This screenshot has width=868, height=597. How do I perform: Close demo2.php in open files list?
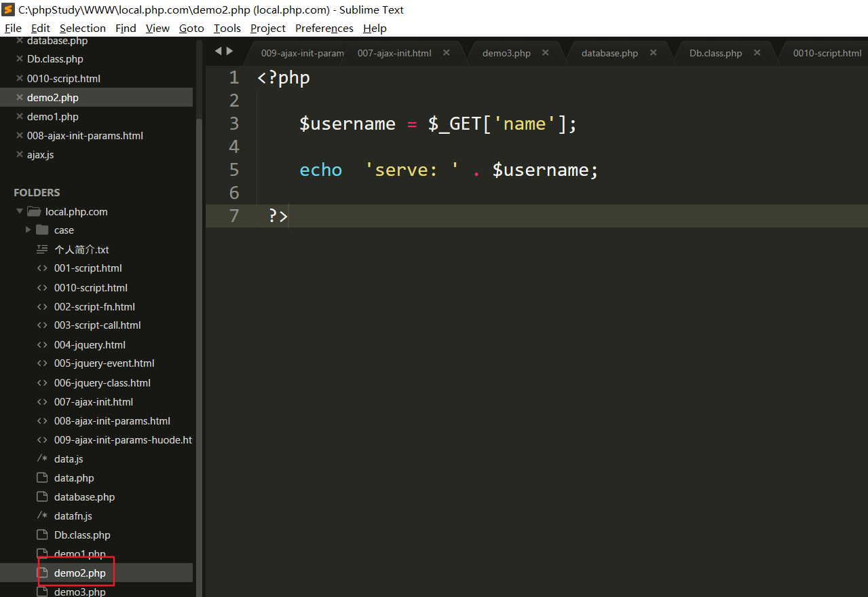[x=20, y=98]
